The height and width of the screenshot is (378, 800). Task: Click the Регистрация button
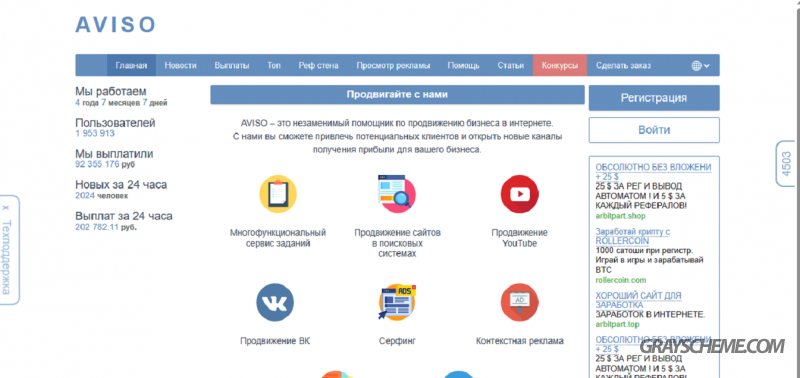[654, 98]
